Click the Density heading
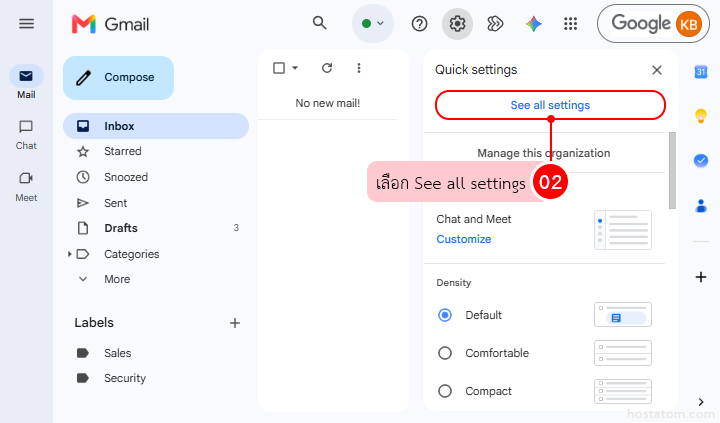This screenshot has height=423, width=720. click(x=454, y=283)
